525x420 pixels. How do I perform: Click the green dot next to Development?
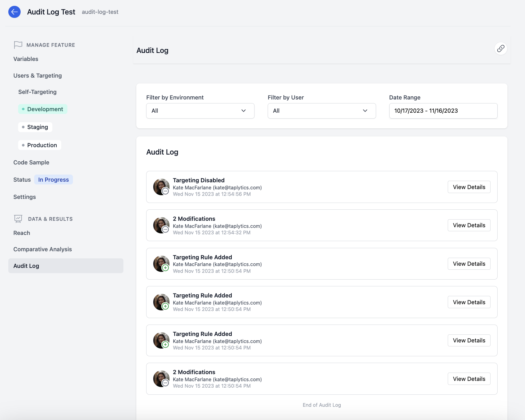(23, 109)
